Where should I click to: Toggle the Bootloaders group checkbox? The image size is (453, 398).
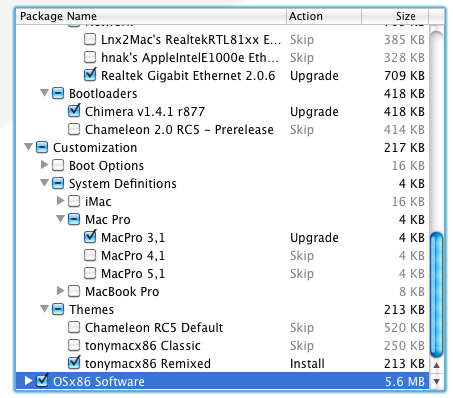58,93
